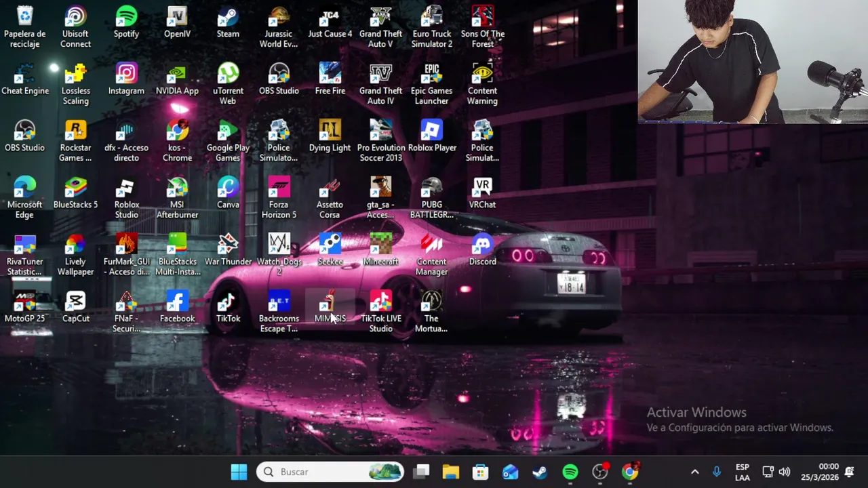Screen dimensions: 868x488
Task: Click the Task View taskbar button
Action: coord(421,472)
